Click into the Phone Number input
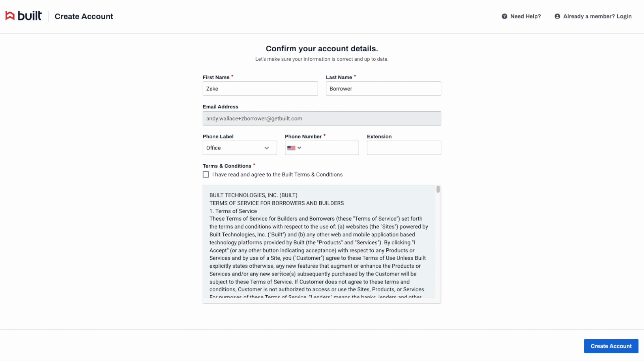This screenshot has height=362, width=644. [x=330, y=148]
